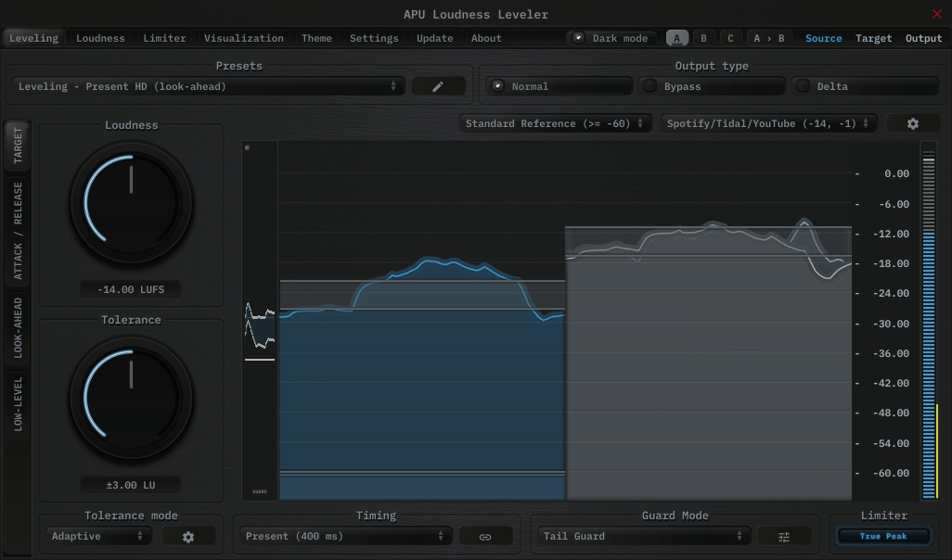Open the Visualization tab
Screen dimensions: 952x560
click(x=244, y=38)
